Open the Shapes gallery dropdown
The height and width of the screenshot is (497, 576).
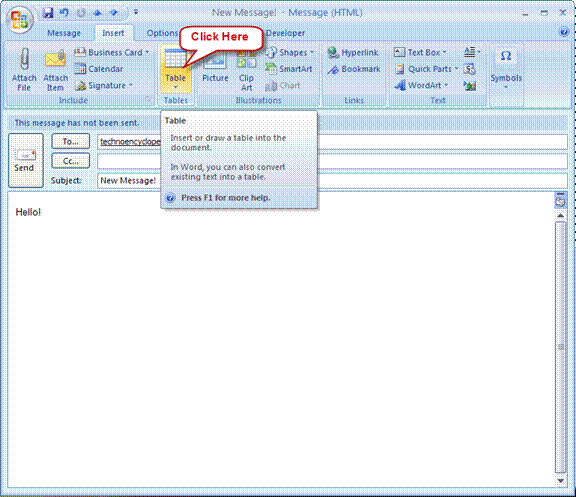290,53
